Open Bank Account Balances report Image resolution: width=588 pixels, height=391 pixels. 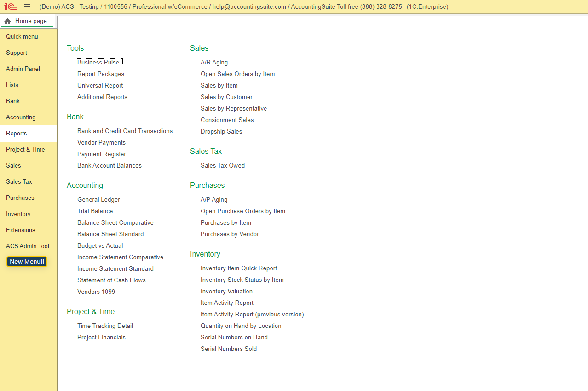coord(110,166)
